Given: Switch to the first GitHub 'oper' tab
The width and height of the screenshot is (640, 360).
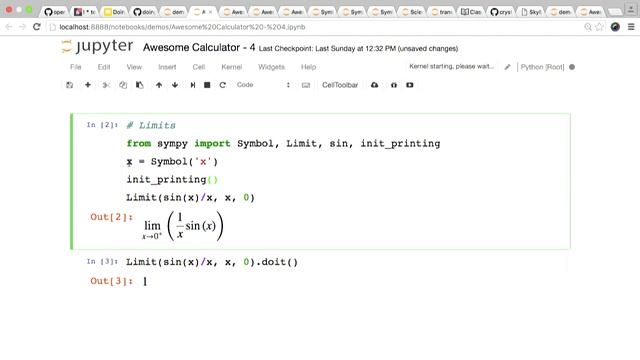Looking at the screenshot, I should (x=55, y=12).
